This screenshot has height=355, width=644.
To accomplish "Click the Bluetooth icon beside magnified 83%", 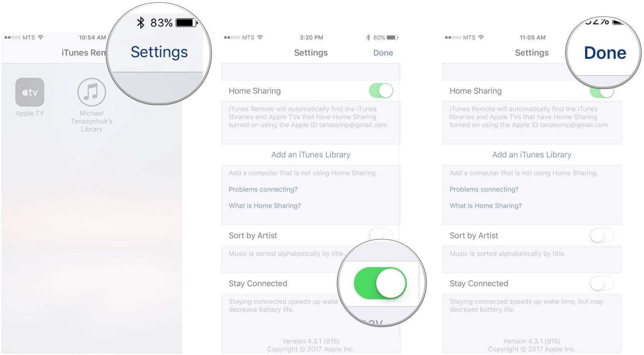I will (x=140, y=23).
